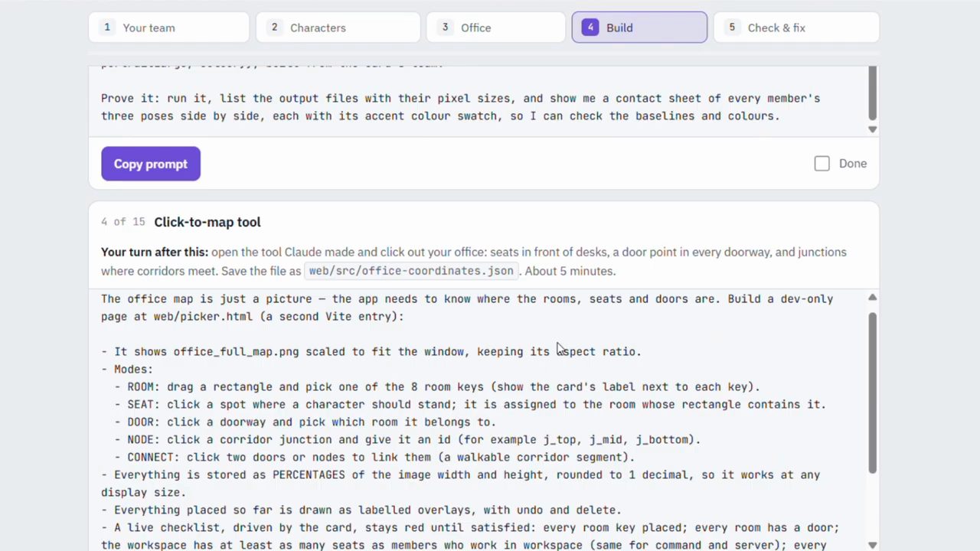Click the line starting "- ROOM: drag a rectangle"
This screenshot has width=980, height=551.
pyautogui.click(x=437, y=386)
